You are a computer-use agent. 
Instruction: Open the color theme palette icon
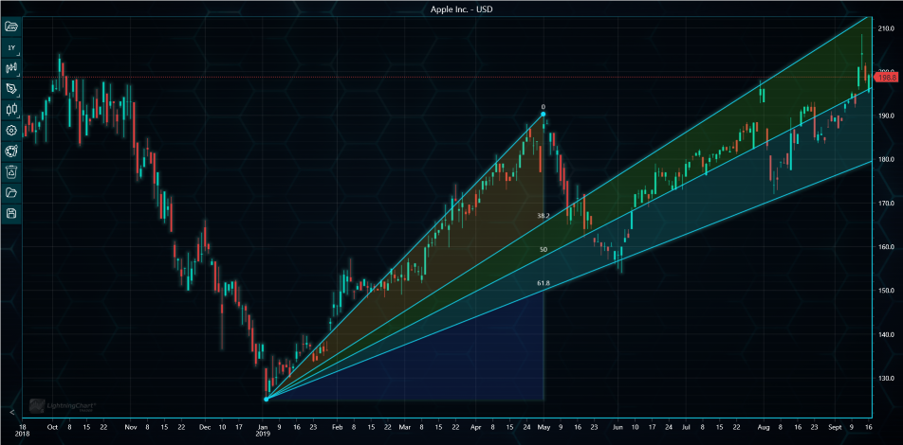12,151
